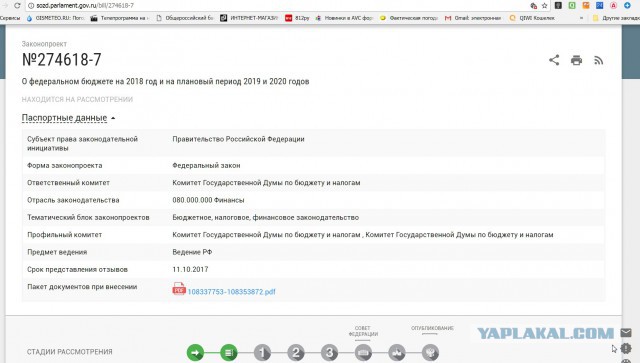640x363 pixels.
Task: Click the Ведение РФ value
Action: (192, 252)
